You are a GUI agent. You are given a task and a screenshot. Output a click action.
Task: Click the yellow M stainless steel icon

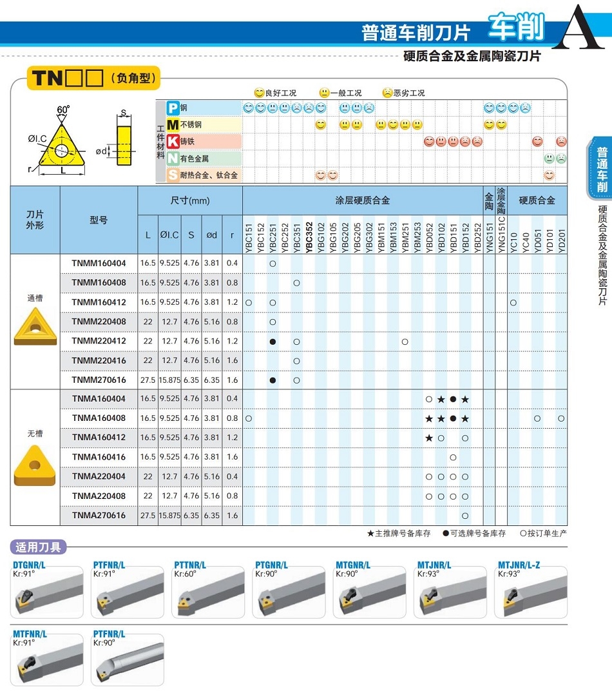pyautogui.click(x=173, y=125)
